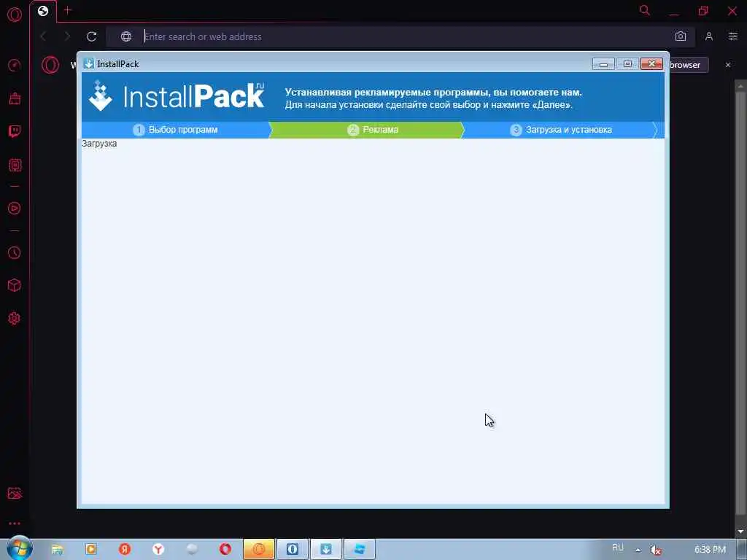Click the globe site info icon
Viewport: 747px width, 560px height.
tap(125, 36)
